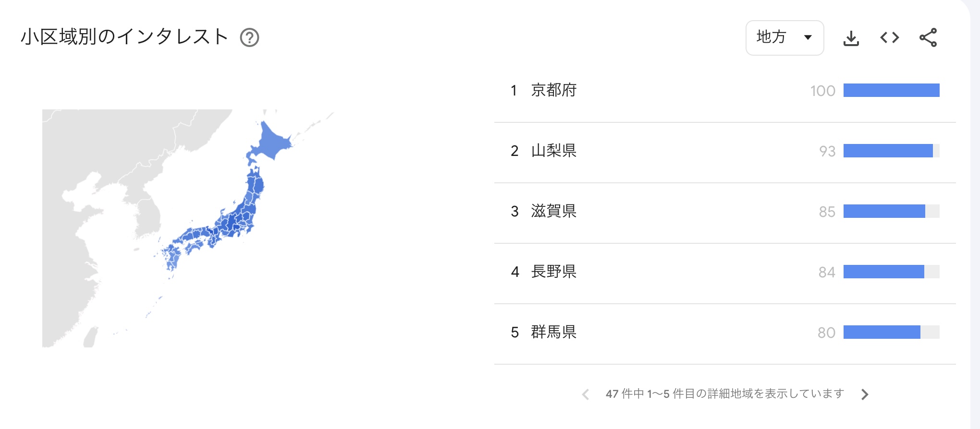Screen dimensions: 980x429
Task: Go to next page of regions
Action: [865, 394]
